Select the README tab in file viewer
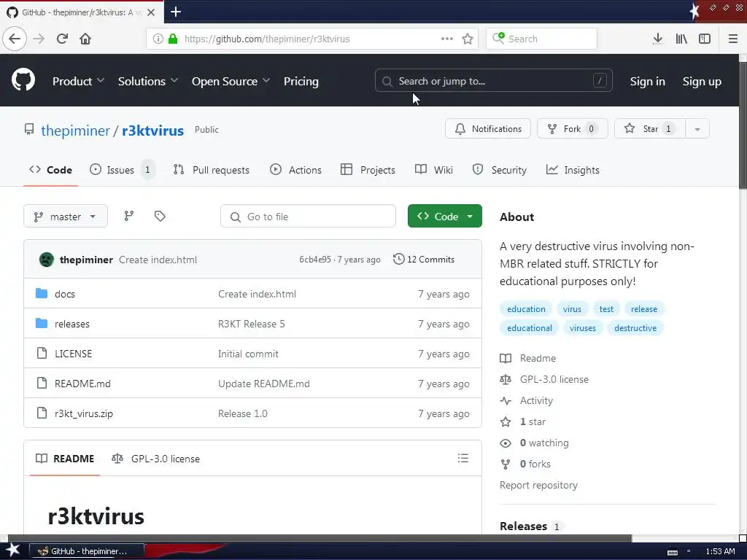The width and height of the screenshot is (747, 560). click(65, 459)
